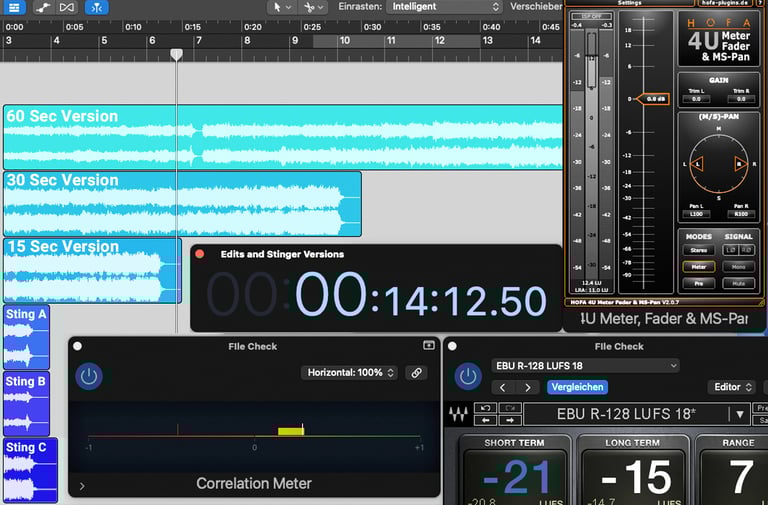This screenshot has width=768, height=505.
Task: Click the L pan handle in M/S-Pan circle
Action: (x=697, y=164)
